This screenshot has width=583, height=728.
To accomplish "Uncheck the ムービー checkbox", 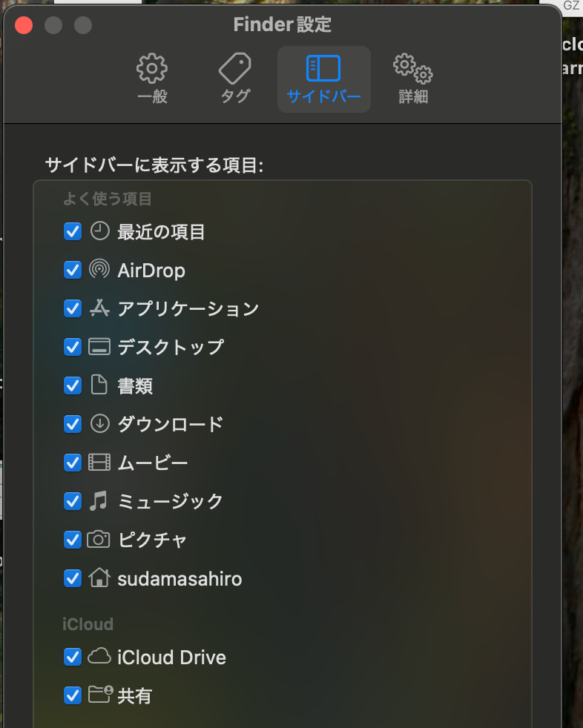I will tap(73, 463).
